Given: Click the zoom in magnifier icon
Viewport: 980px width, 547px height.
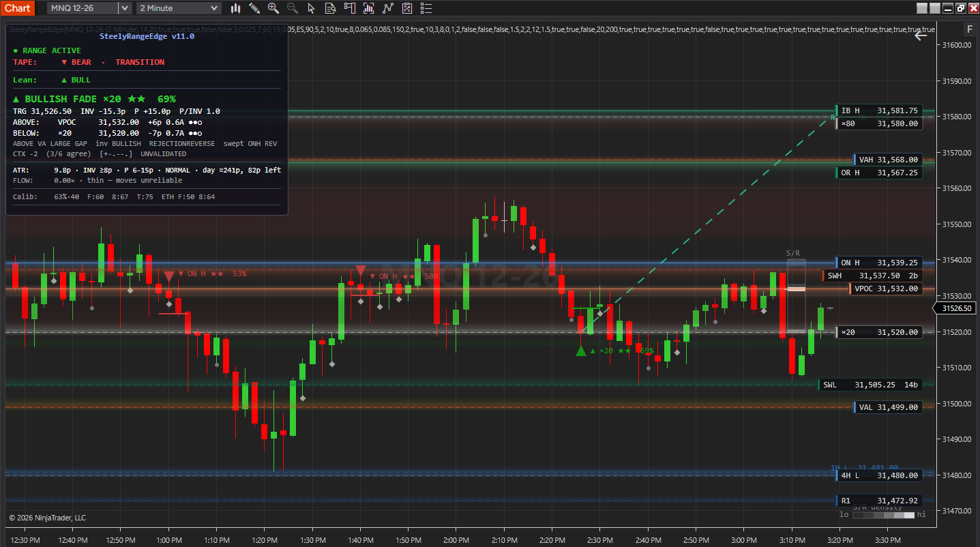Looking at the screenshot, I should pyautogui.click(x=273, y=8).
